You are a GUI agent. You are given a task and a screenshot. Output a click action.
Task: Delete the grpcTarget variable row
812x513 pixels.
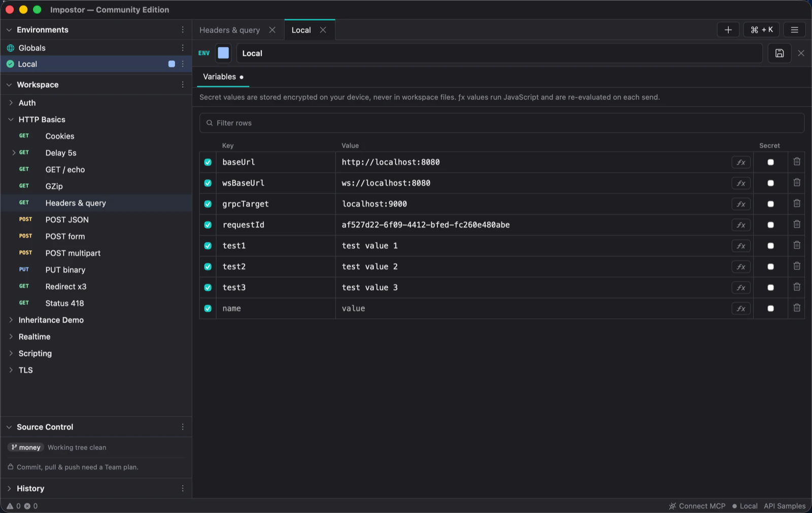(797, 203)
